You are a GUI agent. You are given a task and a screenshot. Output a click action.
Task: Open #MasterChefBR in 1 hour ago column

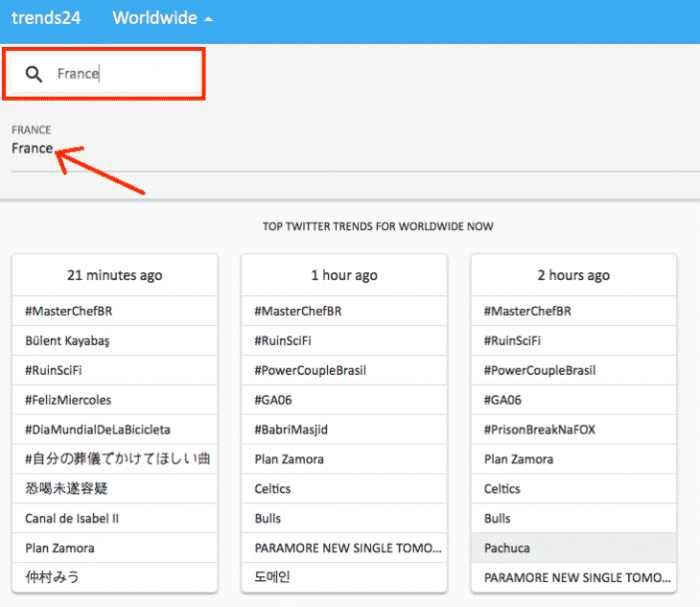298,311
